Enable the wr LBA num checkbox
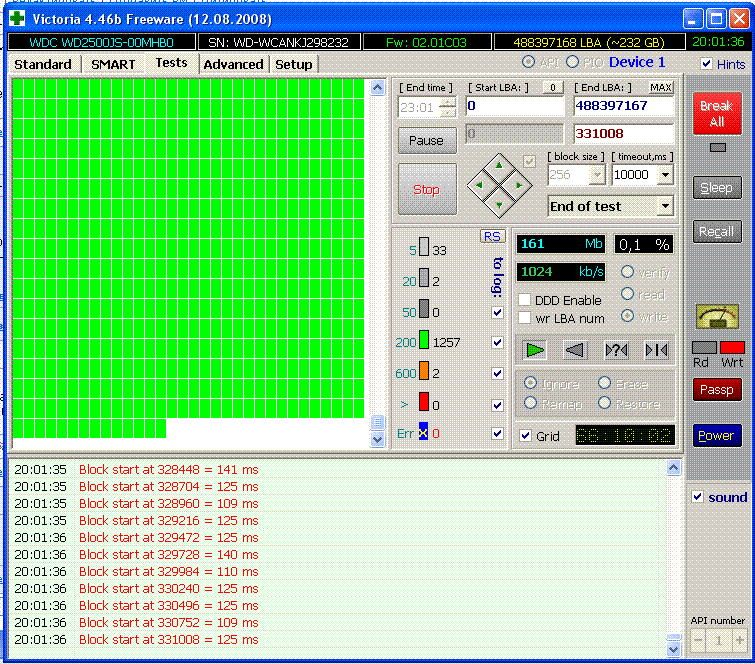The image size is (755, 664). point(524,318)
